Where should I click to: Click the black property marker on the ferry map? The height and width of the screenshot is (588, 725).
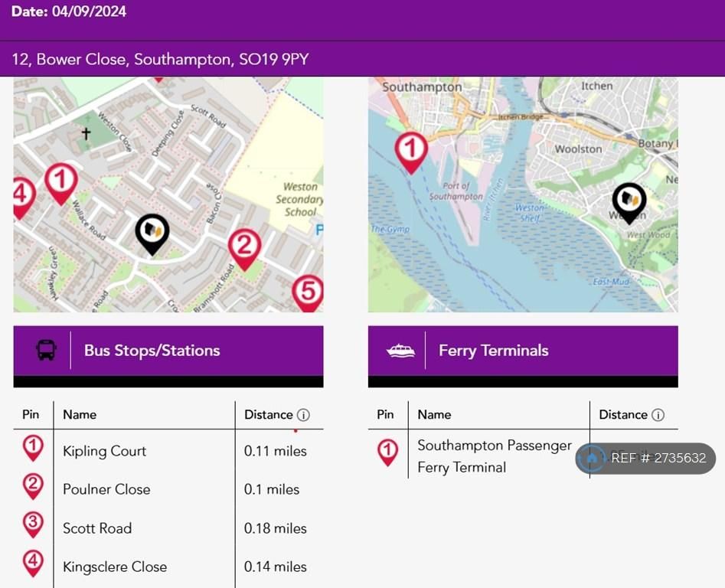tap(629, 201)
